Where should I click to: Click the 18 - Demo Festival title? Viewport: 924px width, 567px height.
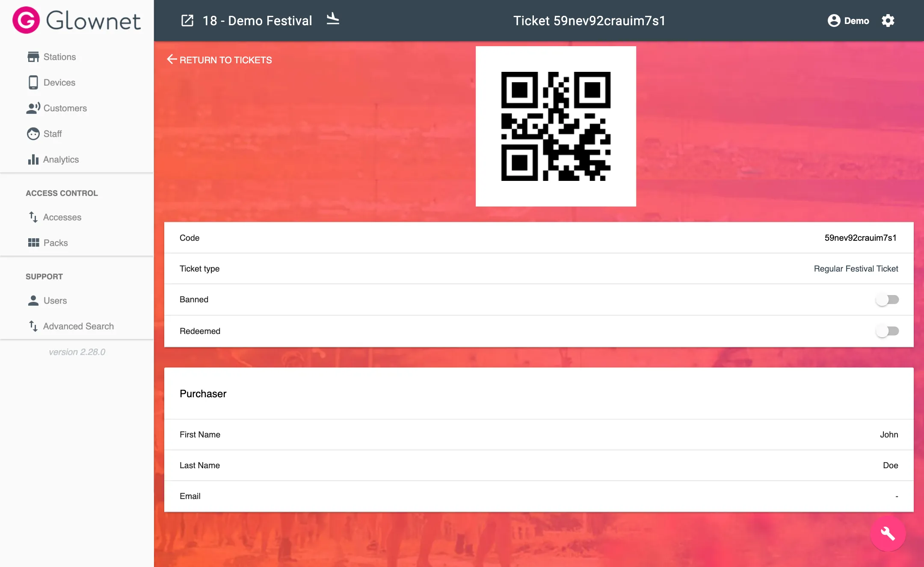tap(257, 21)
